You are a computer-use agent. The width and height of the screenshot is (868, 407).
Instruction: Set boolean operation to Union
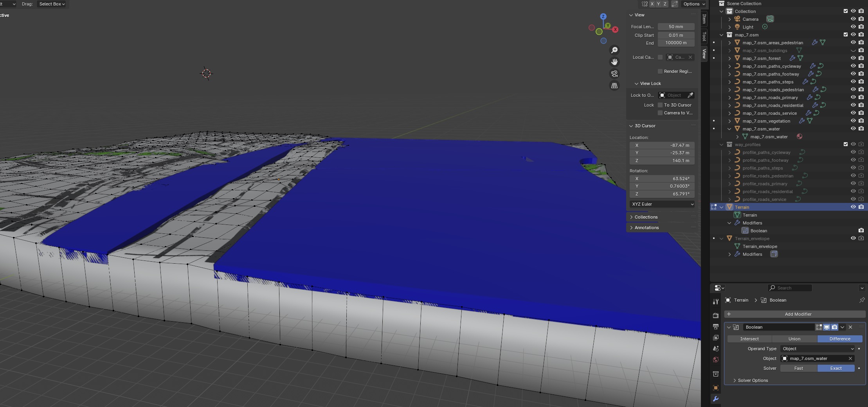click(x=794, y=339)
